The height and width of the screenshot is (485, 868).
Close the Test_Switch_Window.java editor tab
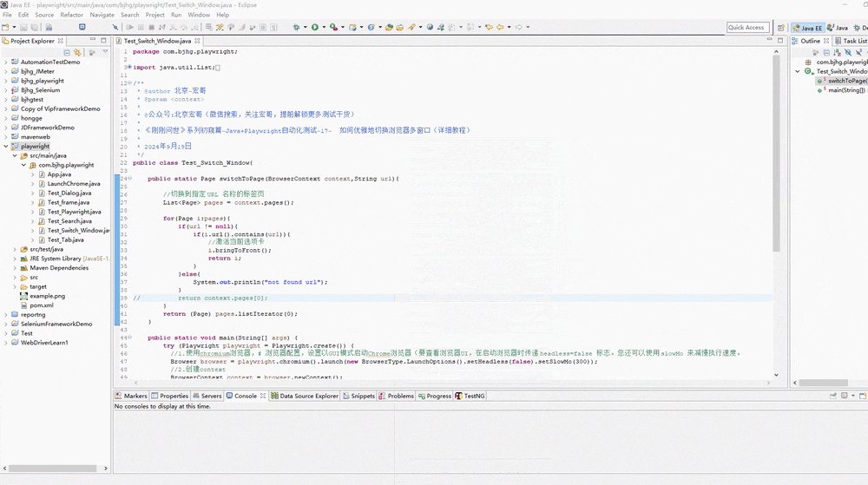197,41
